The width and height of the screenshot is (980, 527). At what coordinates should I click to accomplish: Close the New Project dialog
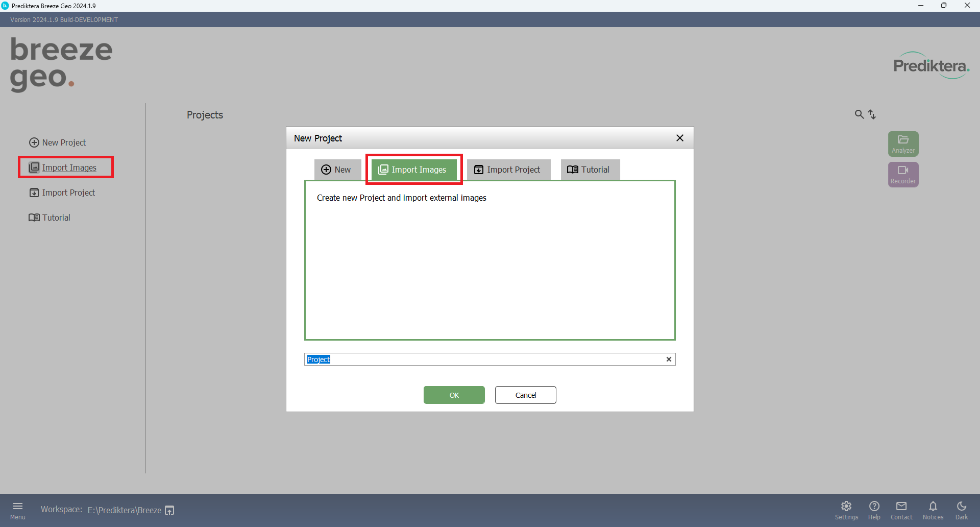679,138
